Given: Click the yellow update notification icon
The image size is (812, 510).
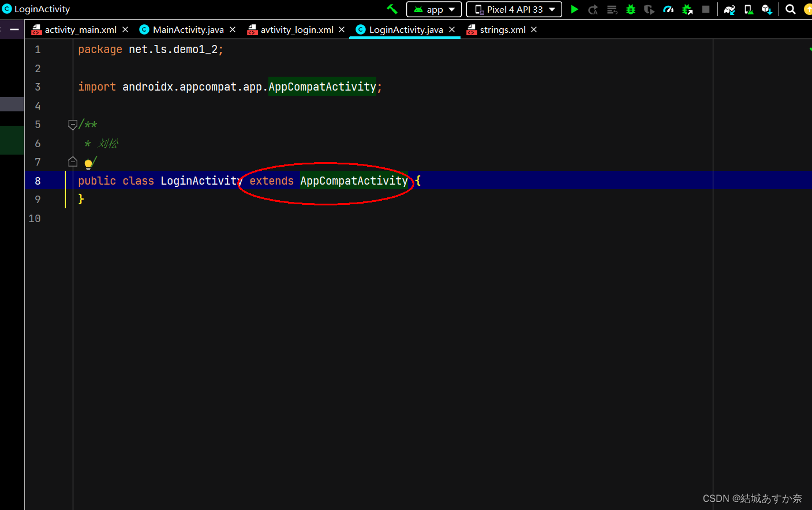Looking at the screenshot, I should coord(808,9).
